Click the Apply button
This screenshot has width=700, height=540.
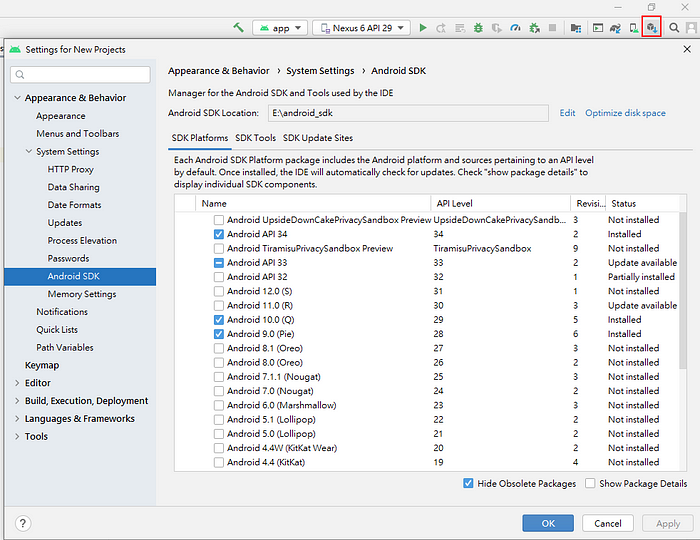coord(668,523)
